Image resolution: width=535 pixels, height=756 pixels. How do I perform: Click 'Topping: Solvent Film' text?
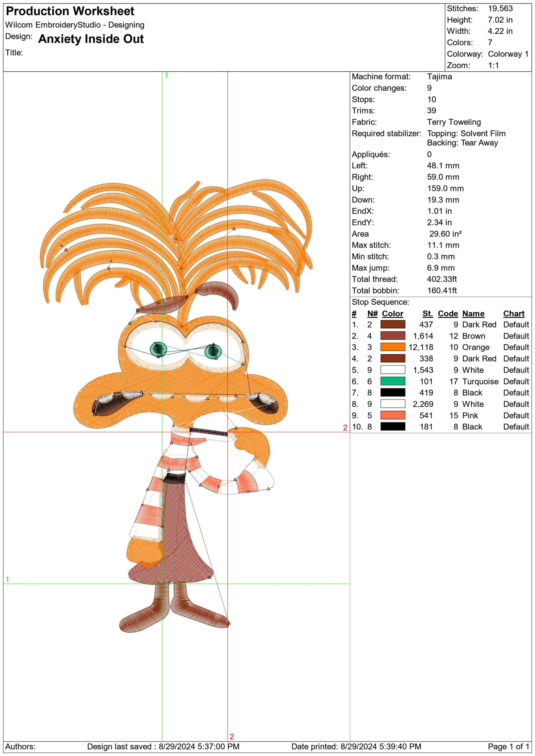[x=466, y=133]
